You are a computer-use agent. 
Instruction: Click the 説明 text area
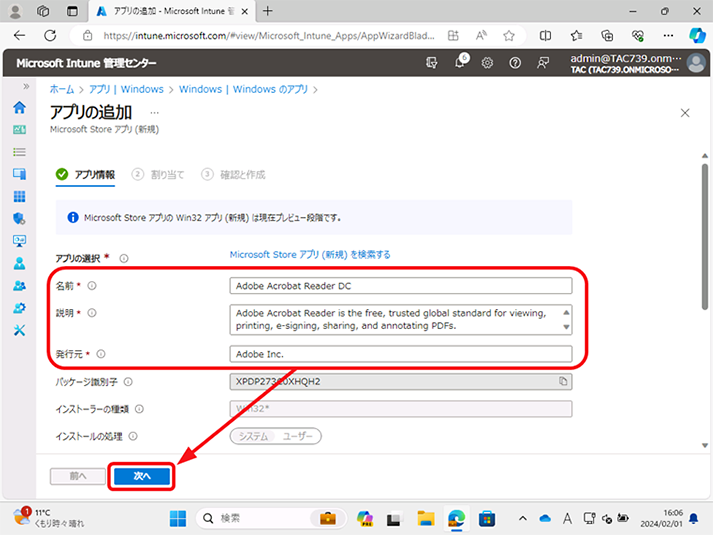pyautogui.click(x=401, y=320)
